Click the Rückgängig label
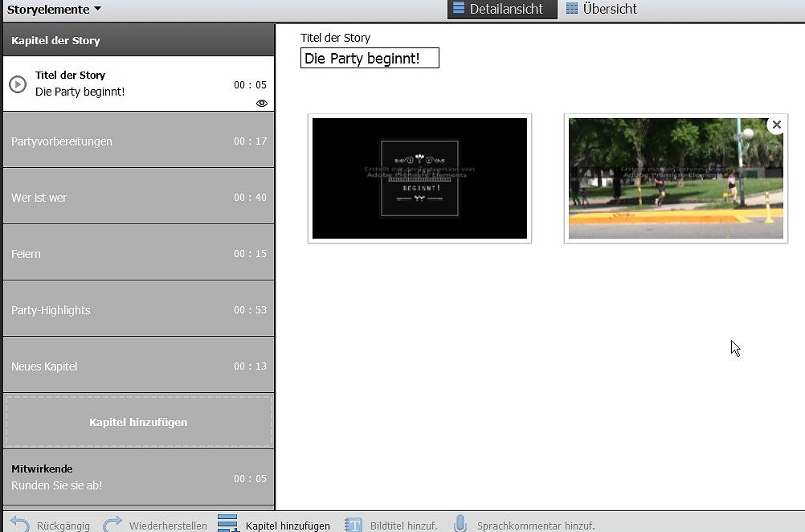Viewport: 805px width, 532px height. pos(63,526)
